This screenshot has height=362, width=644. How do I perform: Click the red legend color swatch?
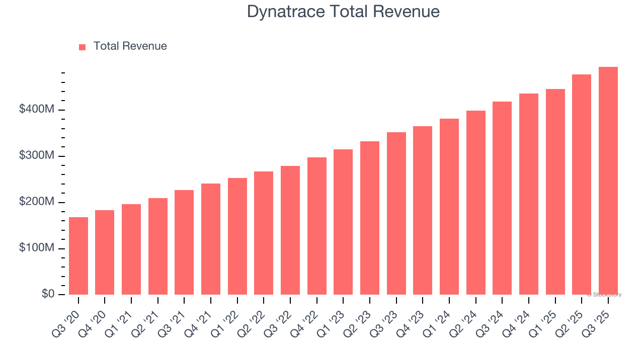(x=82, y=45)
